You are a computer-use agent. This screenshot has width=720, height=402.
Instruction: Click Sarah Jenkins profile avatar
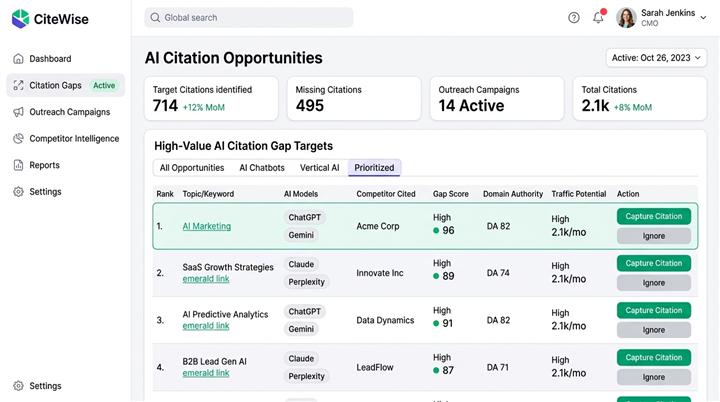point(626,18)
